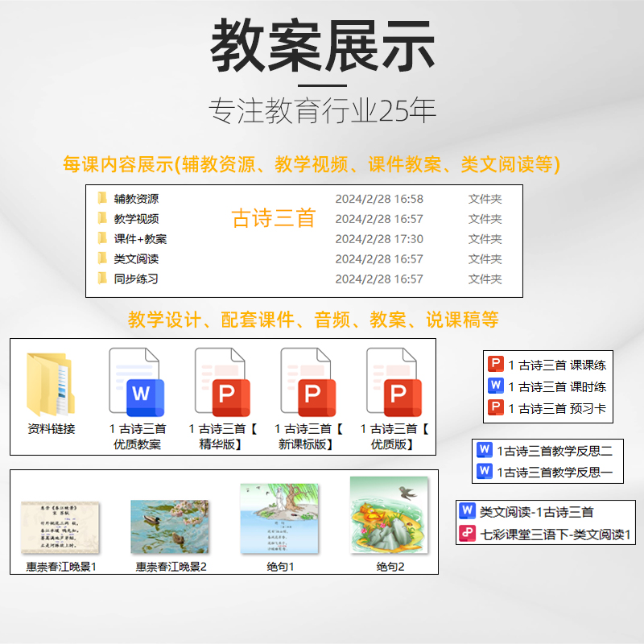Click the date 2024/2/28 16:58
Viewport: 644px width, 644px height.
coord(379,199)
